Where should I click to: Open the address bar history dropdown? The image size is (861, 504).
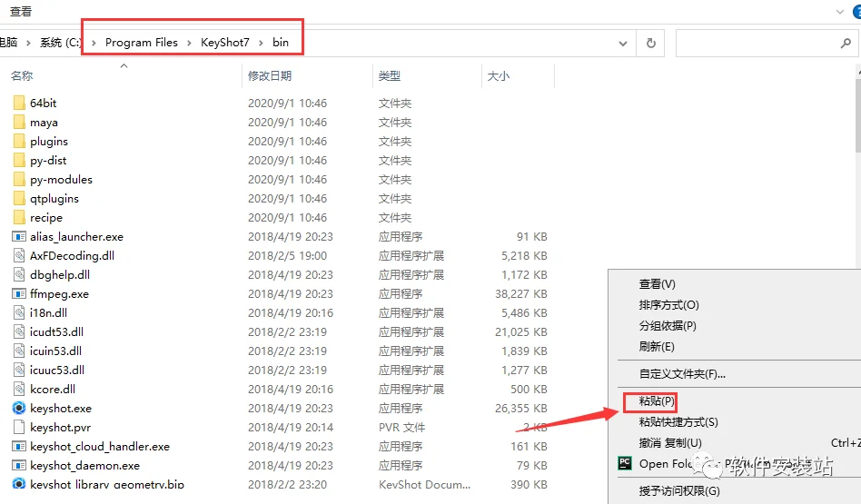(x=623, y=43)
